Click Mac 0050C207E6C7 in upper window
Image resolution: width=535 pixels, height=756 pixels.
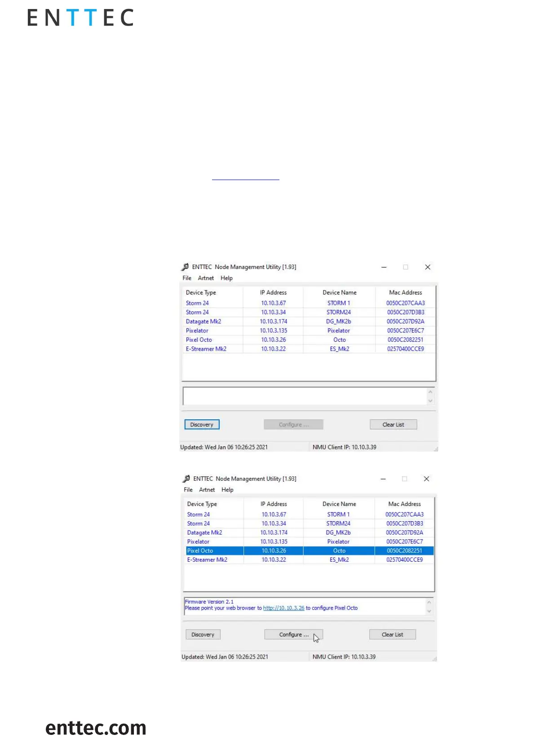tap(405, 331)
